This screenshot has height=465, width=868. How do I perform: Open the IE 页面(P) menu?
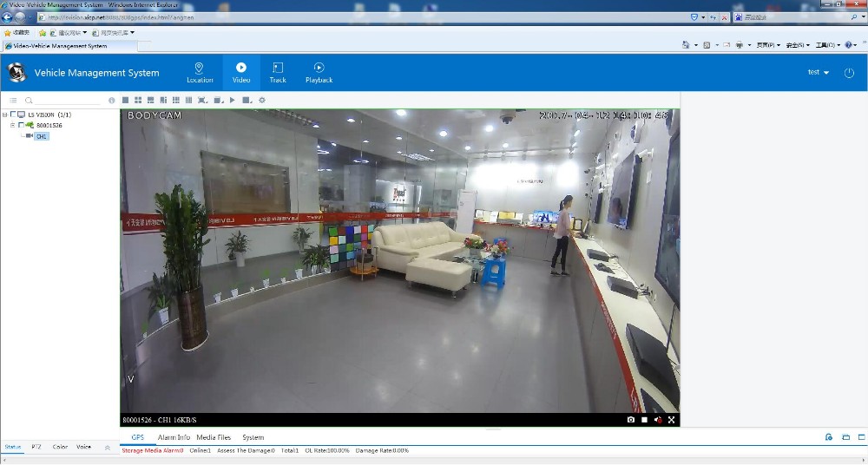[x=769, y=45]
